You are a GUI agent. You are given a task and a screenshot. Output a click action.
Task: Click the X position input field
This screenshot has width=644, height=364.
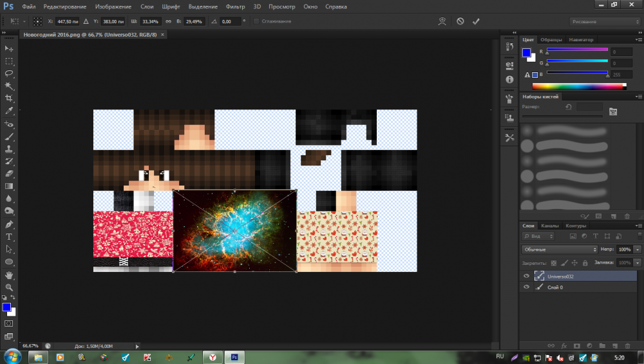tap(67, 21)
